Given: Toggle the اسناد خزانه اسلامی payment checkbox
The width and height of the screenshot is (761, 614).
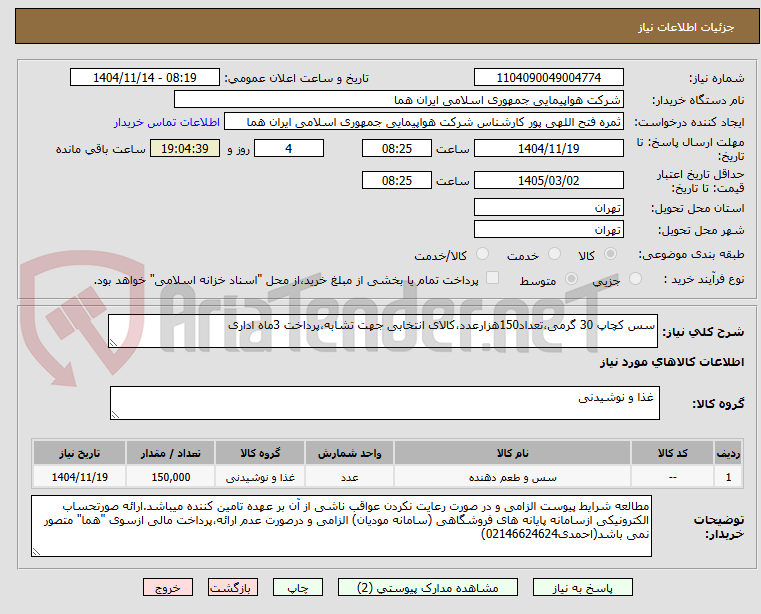Looking at the screenshot, I should (x=493, y=278).
